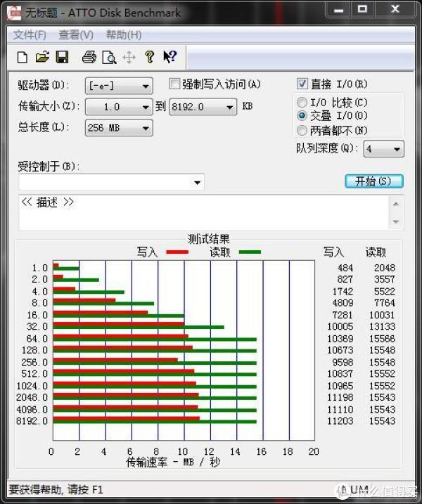Click write value 484 for 1.0 KB
The height and width of the screenshot is (504, 422).
tap(345, 267)
